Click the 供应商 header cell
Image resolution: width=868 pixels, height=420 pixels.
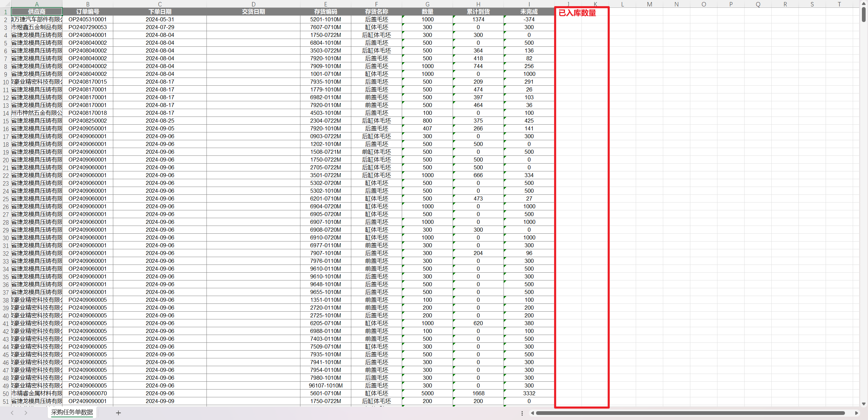[x=37, y=12]
